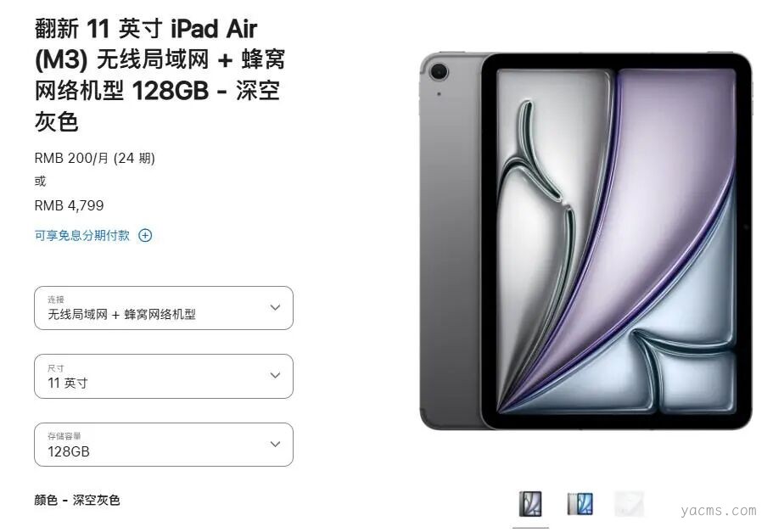The height and width of the screenshot is (532, 773).
Task: Select the second thumbnail showing the blue iPad
Action: 580,504
